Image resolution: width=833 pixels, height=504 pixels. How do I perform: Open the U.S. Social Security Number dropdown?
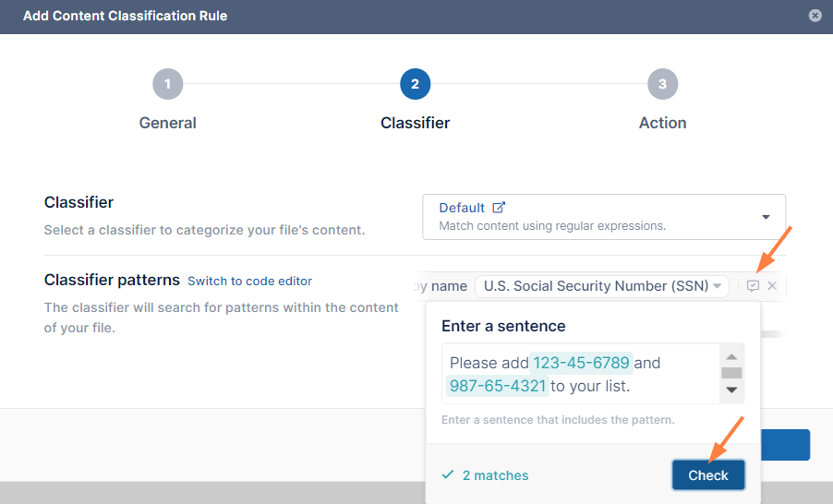click(602, 286)
